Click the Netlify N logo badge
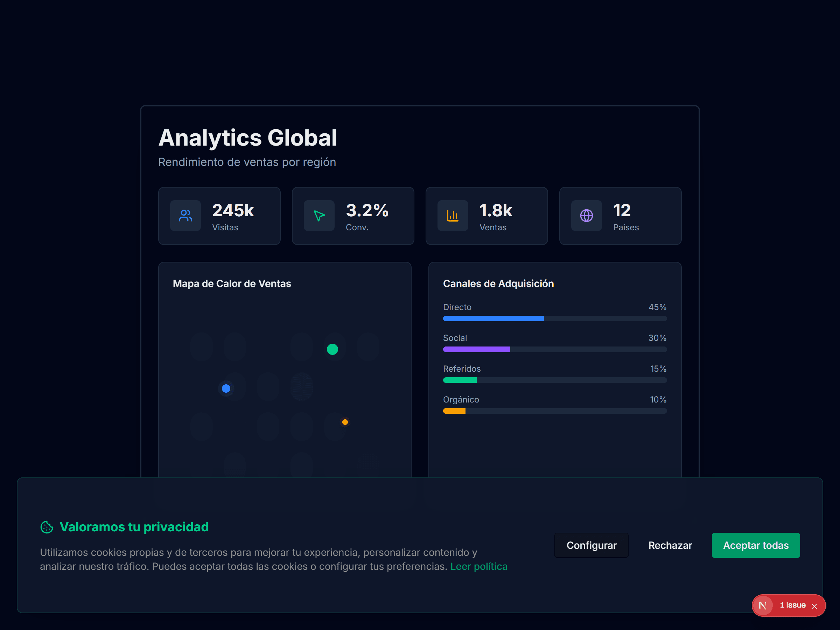Screen dimensions: 840x630 [x=763, y=605]
